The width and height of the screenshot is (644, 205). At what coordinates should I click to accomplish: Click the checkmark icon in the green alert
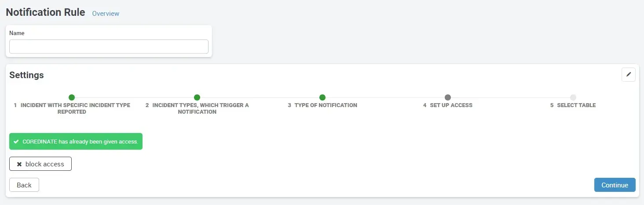pos(16,142)
